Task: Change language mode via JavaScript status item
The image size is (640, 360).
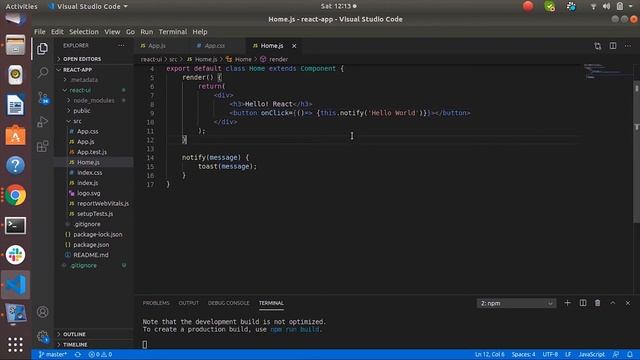Action: click(x=591, y=354)
